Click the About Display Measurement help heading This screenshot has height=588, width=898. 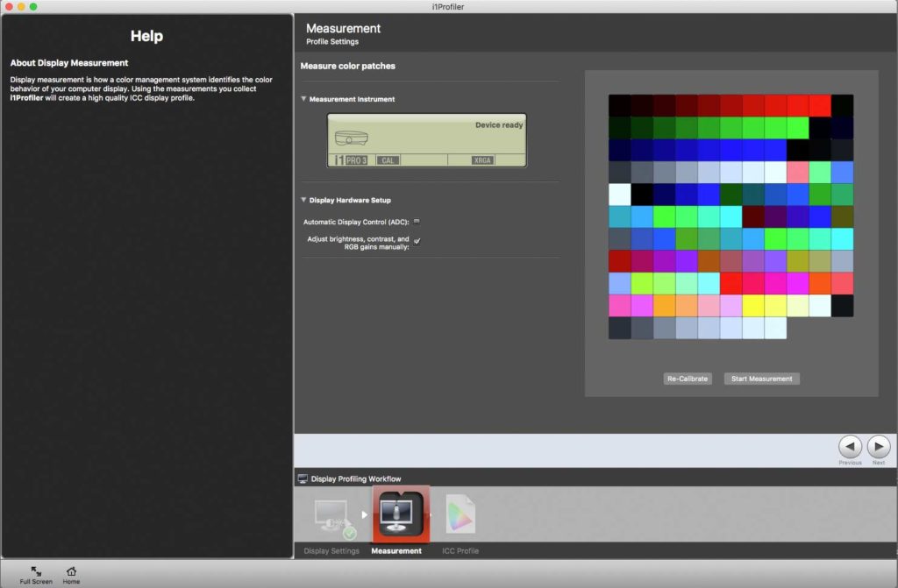pyautogui.click(x=69, y=63)
